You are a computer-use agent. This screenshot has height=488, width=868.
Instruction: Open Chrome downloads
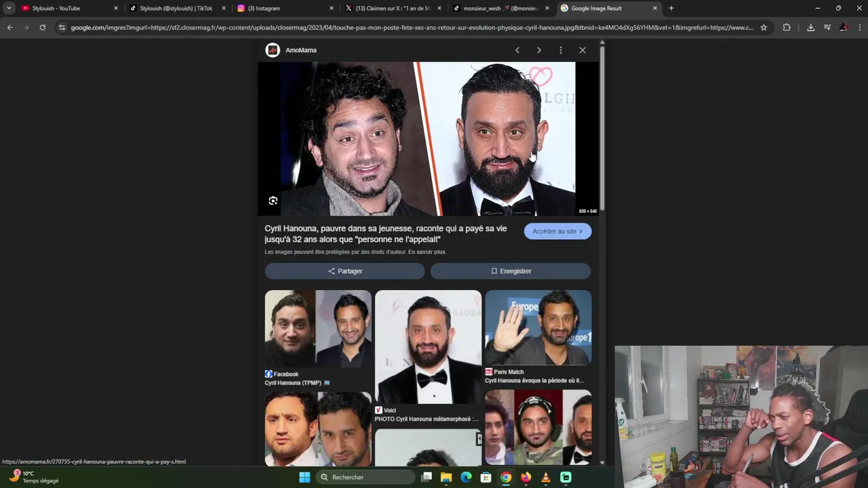[x=810, y=27]
